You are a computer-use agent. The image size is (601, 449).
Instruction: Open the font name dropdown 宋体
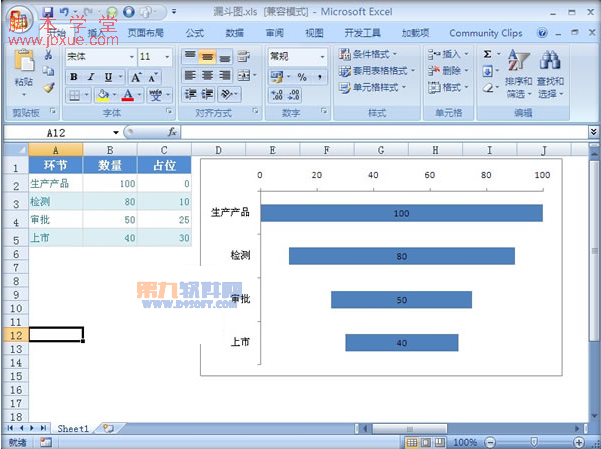pos(131,57)
